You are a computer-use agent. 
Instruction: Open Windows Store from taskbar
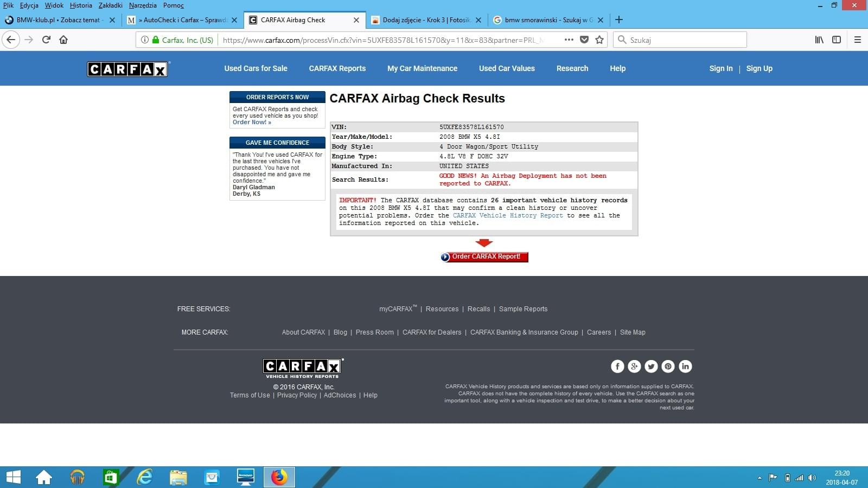111,477
